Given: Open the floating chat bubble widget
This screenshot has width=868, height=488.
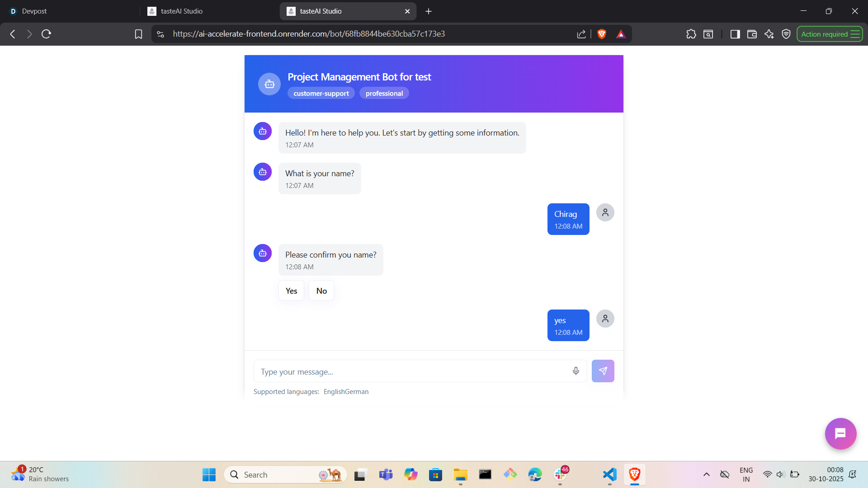Looking at the screenshot, I should [x=840, y=434].
